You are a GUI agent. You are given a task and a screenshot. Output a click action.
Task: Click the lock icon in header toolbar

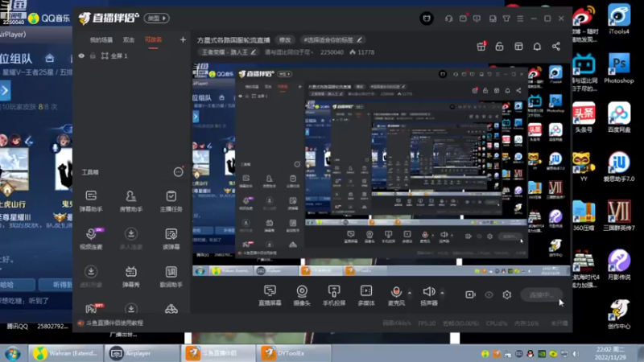pyautogui.click(x=499, y=47)
